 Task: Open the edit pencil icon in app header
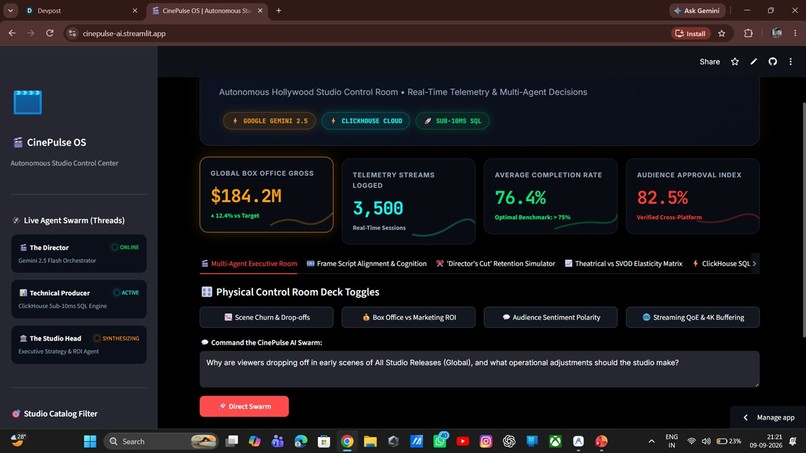pyautogui.click(x=754, y=62)
